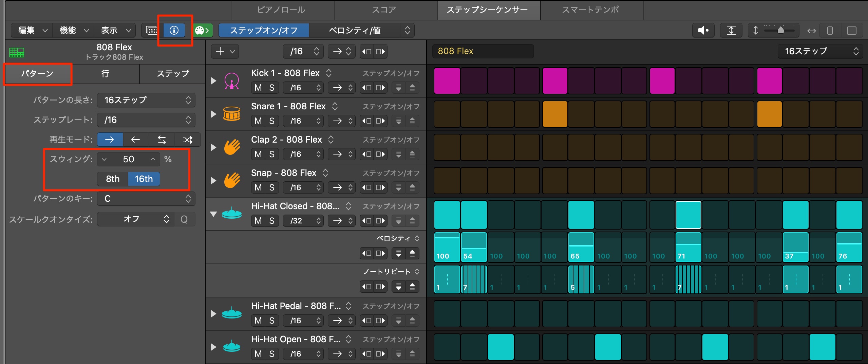The width and height of the screenshot is (868, 364).
Task: Click the Hi-Hat Pedal cymbal icon
Action: pyautogui.click(x=232, y=313)
